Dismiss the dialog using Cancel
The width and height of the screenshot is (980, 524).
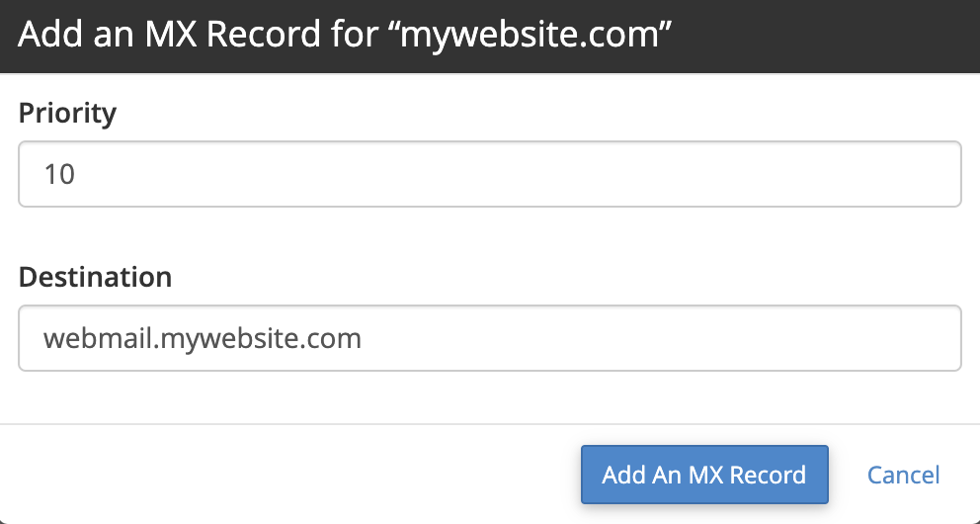coord(903,475)
